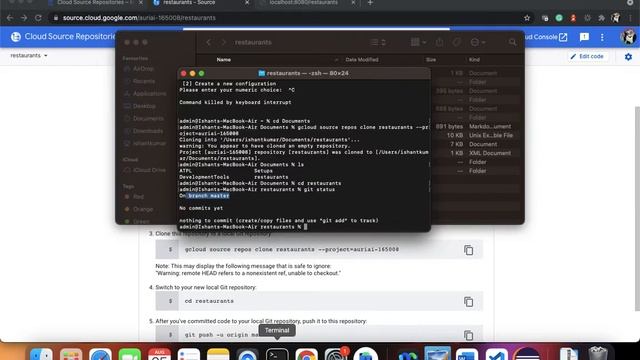
Task: Copy the gcloud source repos clone command
Action: click(469, 250)
